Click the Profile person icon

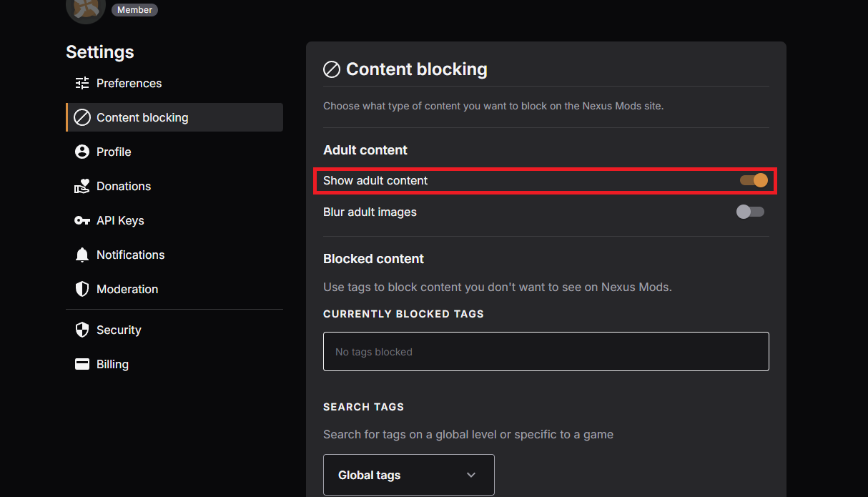[x=82, y=152]
